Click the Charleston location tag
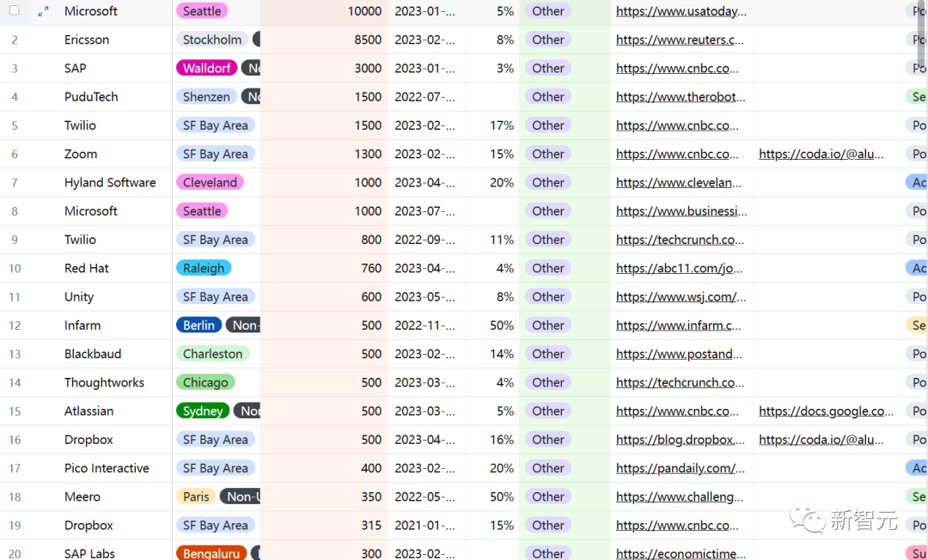Viewport: 928px width, 560px height. click(x=212, y=354)
